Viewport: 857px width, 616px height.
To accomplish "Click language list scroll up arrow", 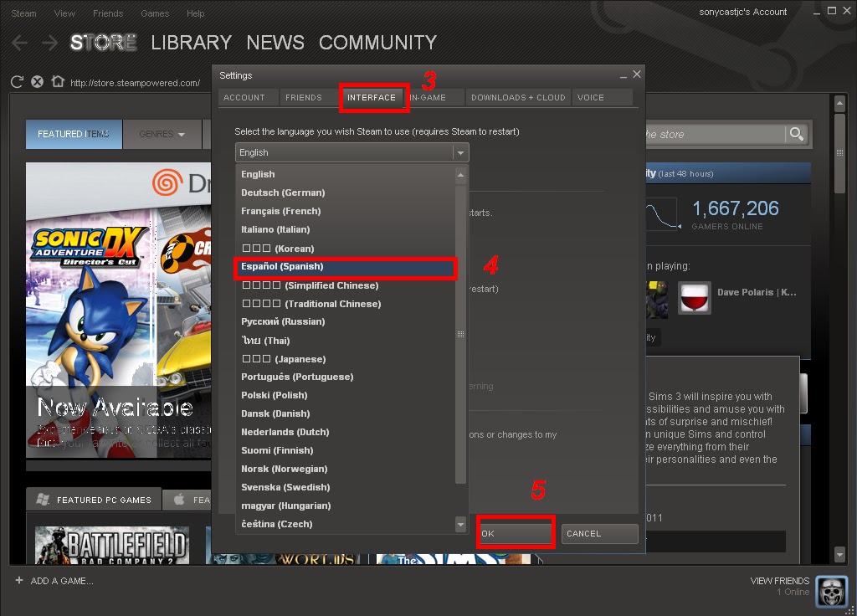I will [461, 175].
